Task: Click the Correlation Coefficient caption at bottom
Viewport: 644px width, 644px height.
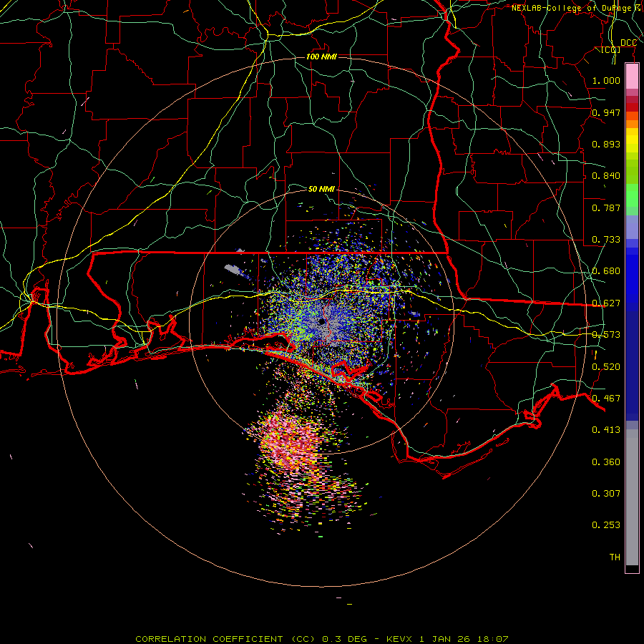Action: (321, 639)
